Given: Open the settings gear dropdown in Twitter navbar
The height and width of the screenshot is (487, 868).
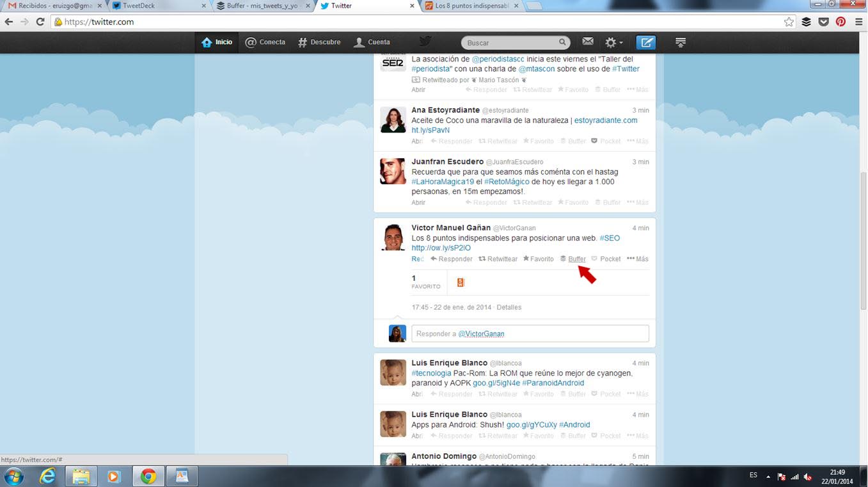Looking at the screenshot, I should click(x=613, y=42).
